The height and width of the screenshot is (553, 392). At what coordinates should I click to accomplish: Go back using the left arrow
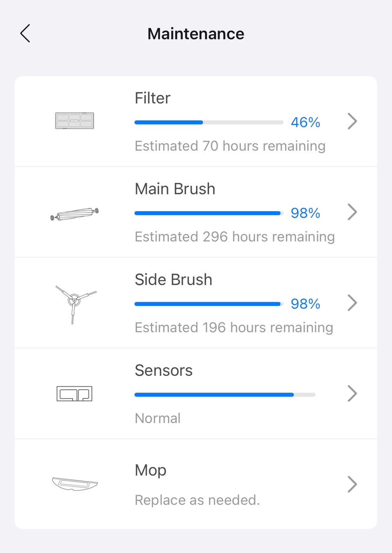25,33
